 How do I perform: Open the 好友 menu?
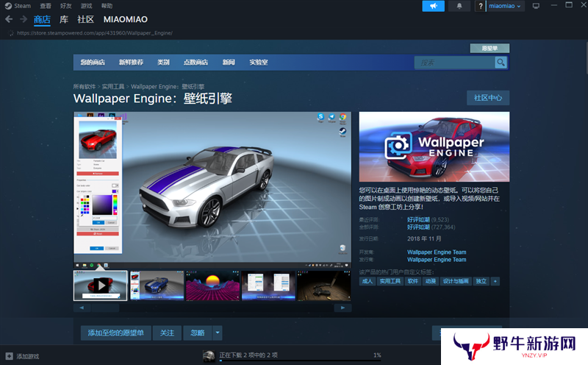point(65,6)
